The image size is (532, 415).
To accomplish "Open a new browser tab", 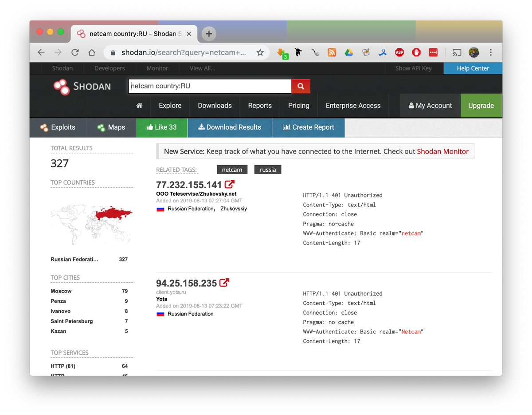I will [209, 34].
